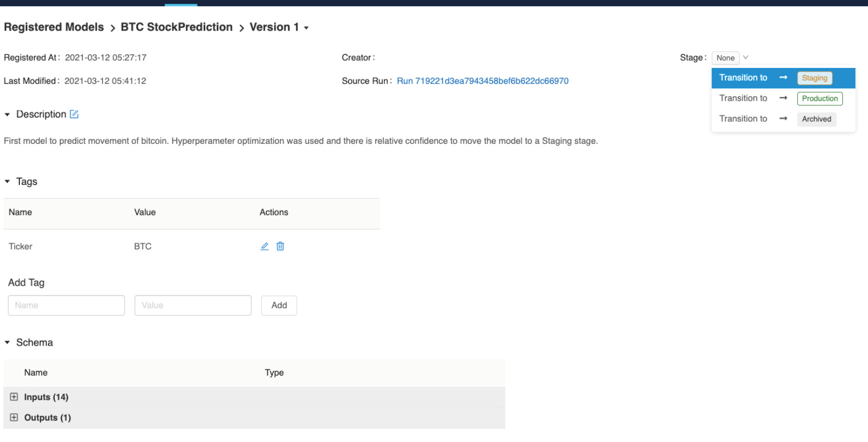Select Transition to Production

(x=783, y=99)
